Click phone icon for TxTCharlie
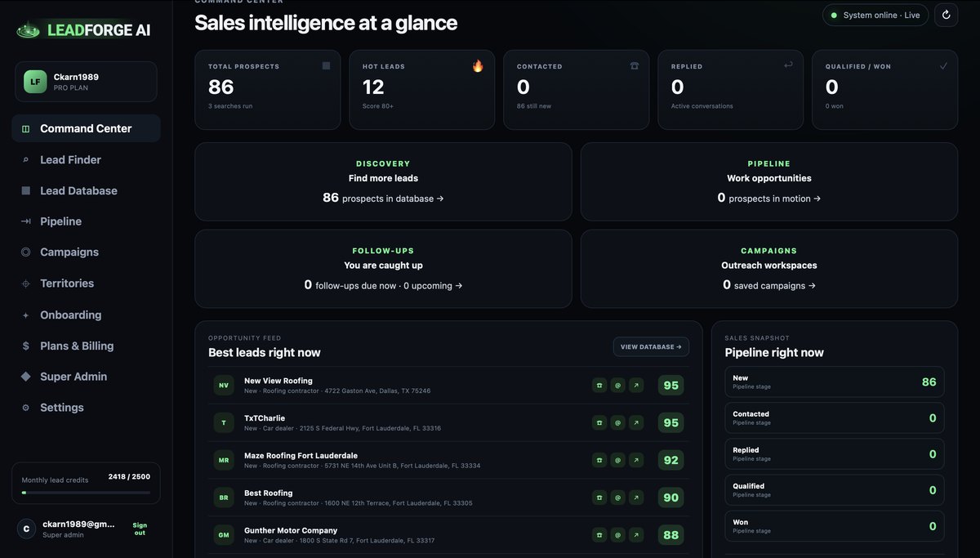Image resolution: width=980 pixels, height=558 pixels. click(599, 422)
